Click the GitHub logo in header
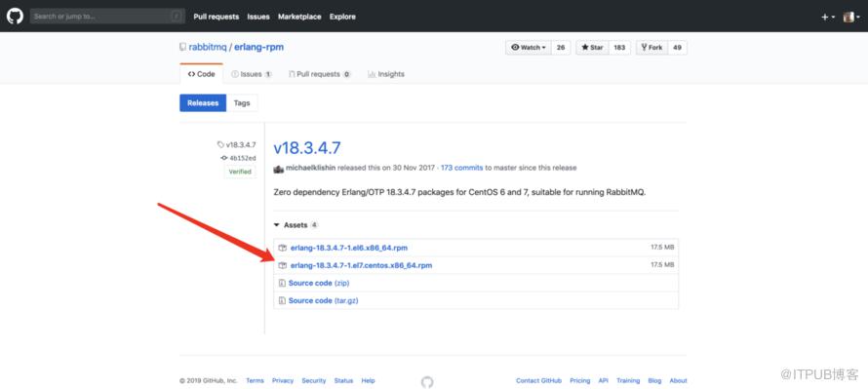This screenshot has width=868, height=389. pyautogui.click(x=15, y=17)
